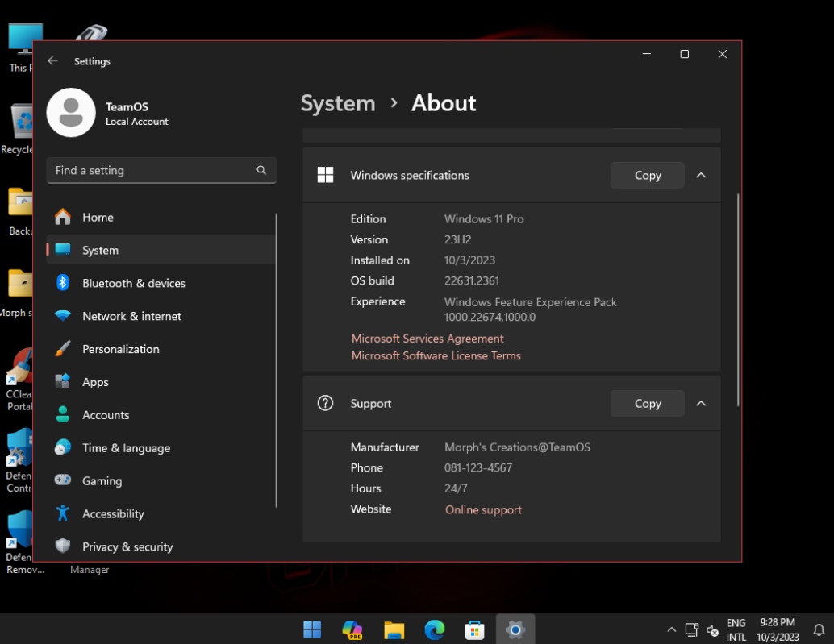Click the Personalization paintbrush icon
The height and width of the screenshot is (644, 834).
(x=63, y=348)
